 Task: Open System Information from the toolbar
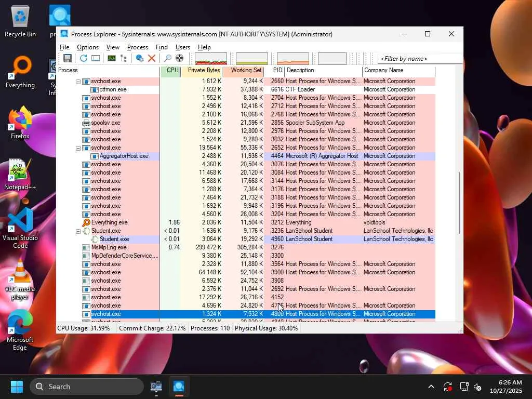pyautogui.click(x=111, y=58)
